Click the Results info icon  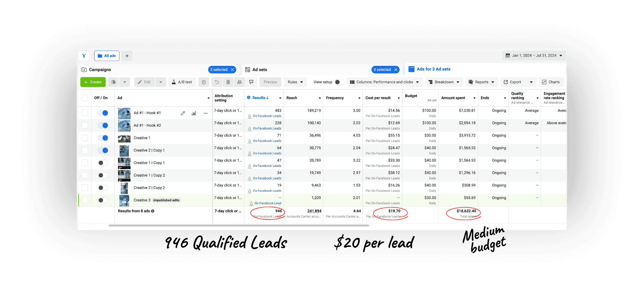point(249,98)
